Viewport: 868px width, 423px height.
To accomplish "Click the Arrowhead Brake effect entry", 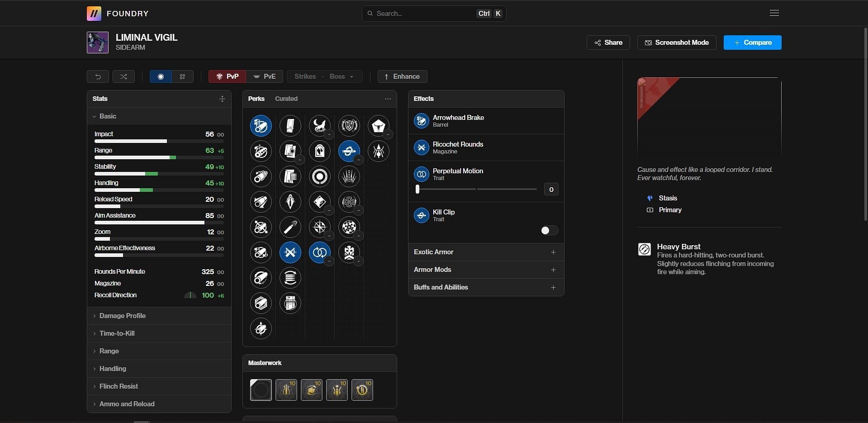I will (x=486, y=121).
